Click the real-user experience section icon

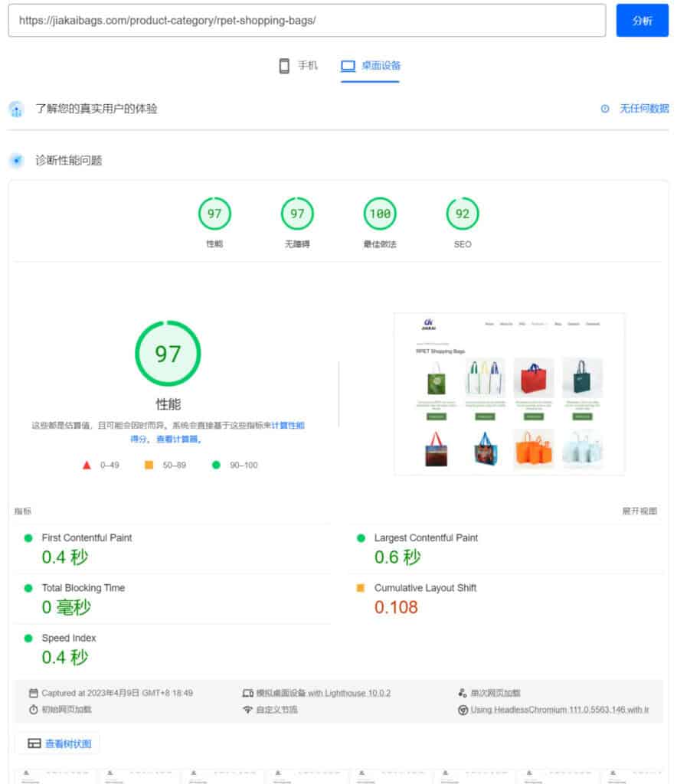point(17,109)
